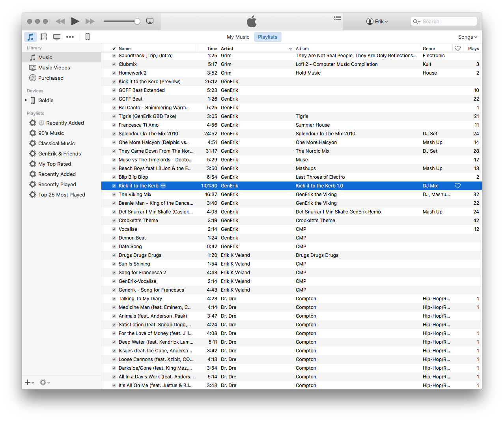Screen dimensions: 504x421
Task: Click the Drugs Drugs Drugs album cell
Action: click(x=317, y=255)
